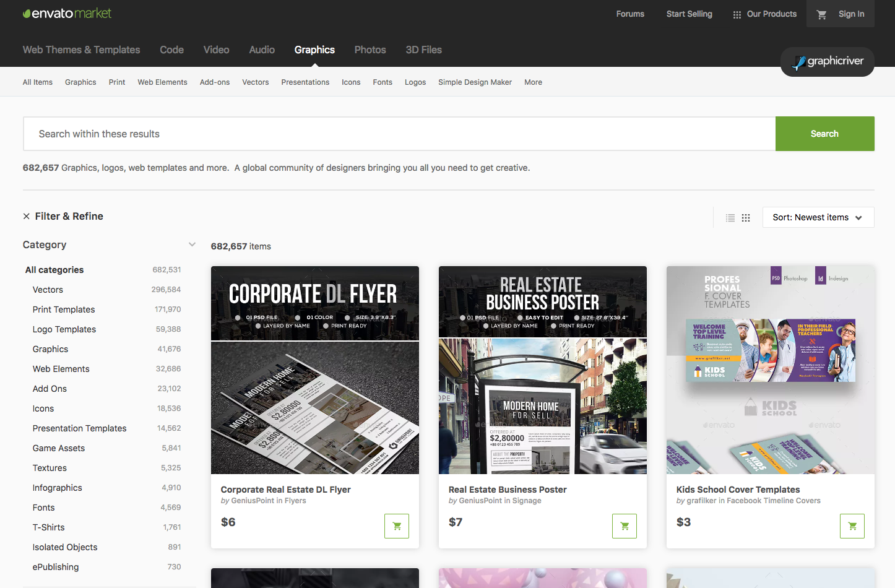Switch to grid view layout icon
Screen dimensions: 895x588
pyautogui.click(x=746, y=218)
